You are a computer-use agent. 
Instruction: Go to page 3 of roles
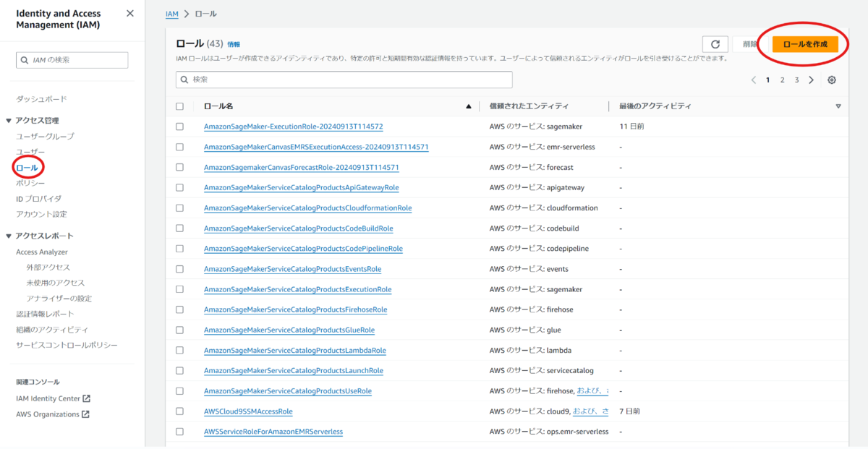(x=797, y=80)
